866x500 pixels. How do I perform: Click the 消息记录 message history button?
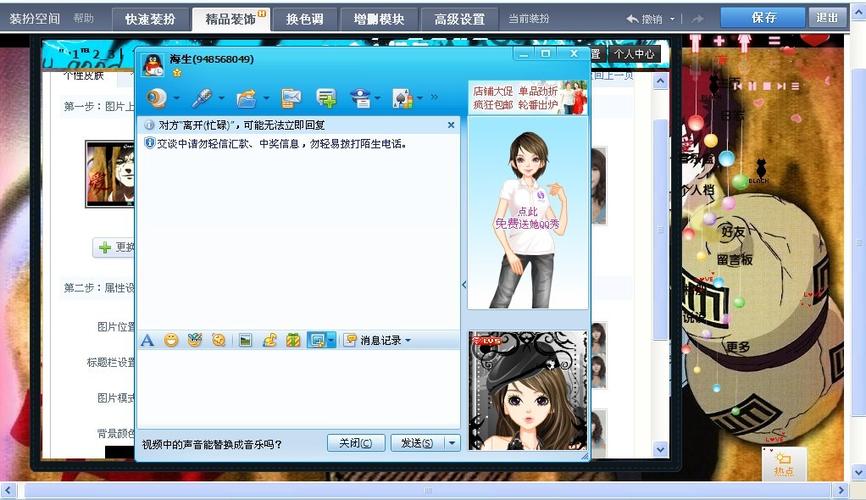coord(374,340)
